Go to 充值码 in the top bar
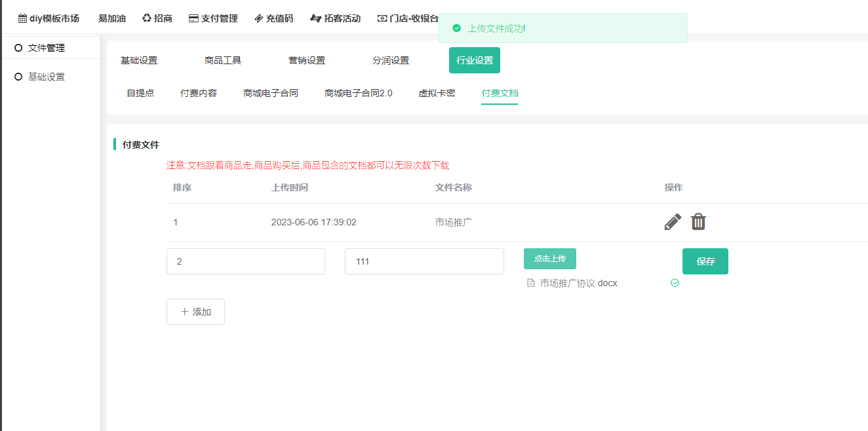This screenshot has height=431, width=868. click(x=274, y=18)
